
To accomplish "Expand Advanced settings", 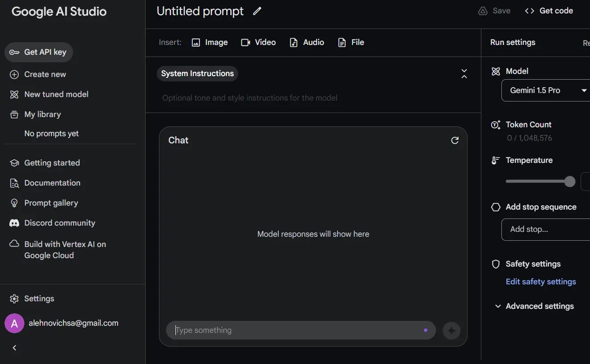I will point(534,306).
